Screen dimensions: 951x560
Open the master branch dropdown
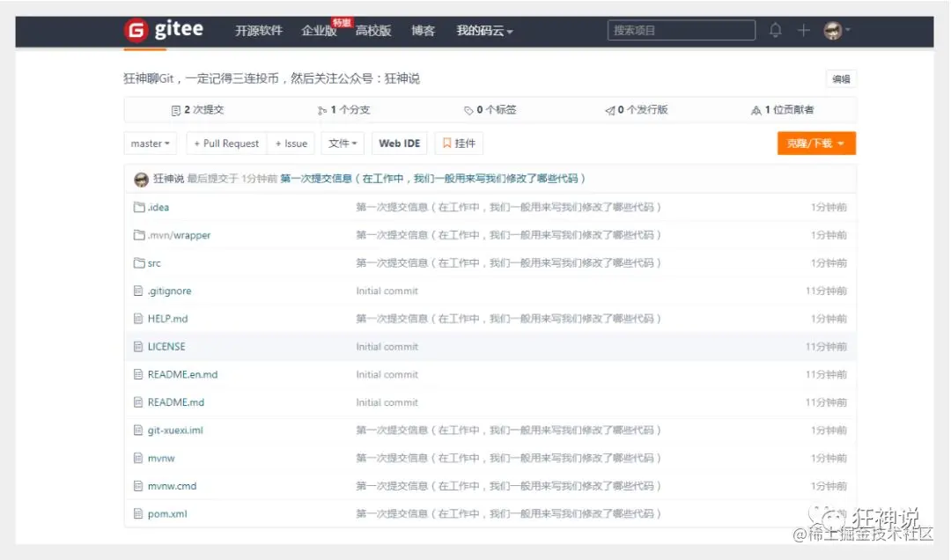150,143
